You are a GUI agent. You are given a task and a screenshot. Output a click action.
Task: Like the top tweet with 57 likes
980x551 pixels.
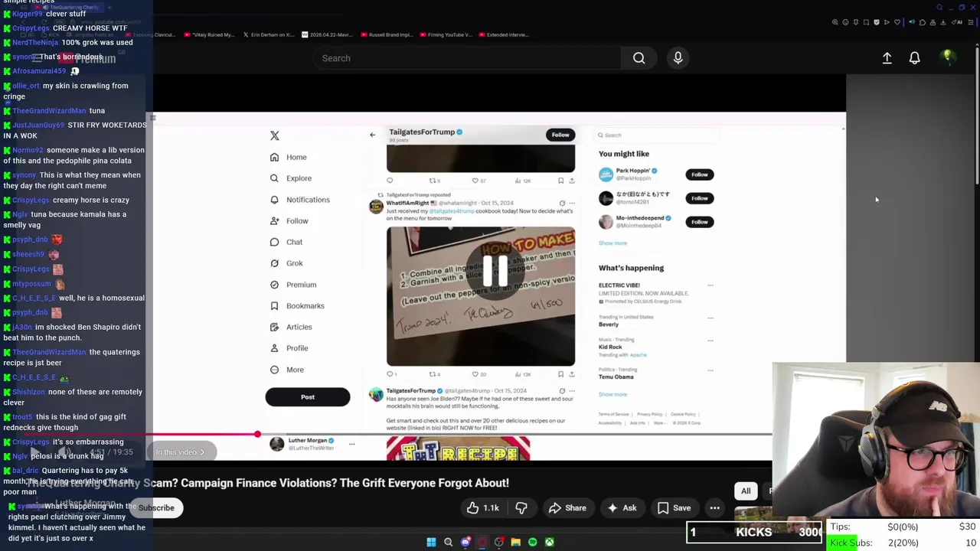point(476,181)
